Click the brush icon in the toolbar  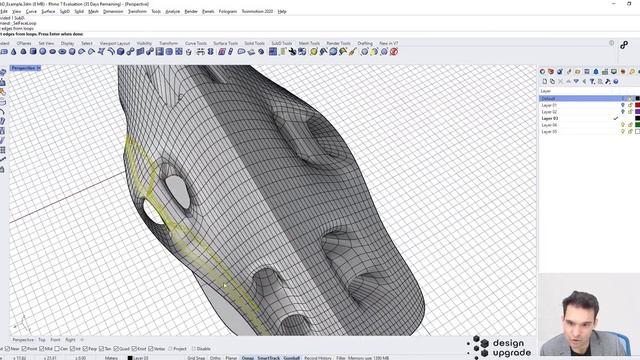click(x=353, y=52)
